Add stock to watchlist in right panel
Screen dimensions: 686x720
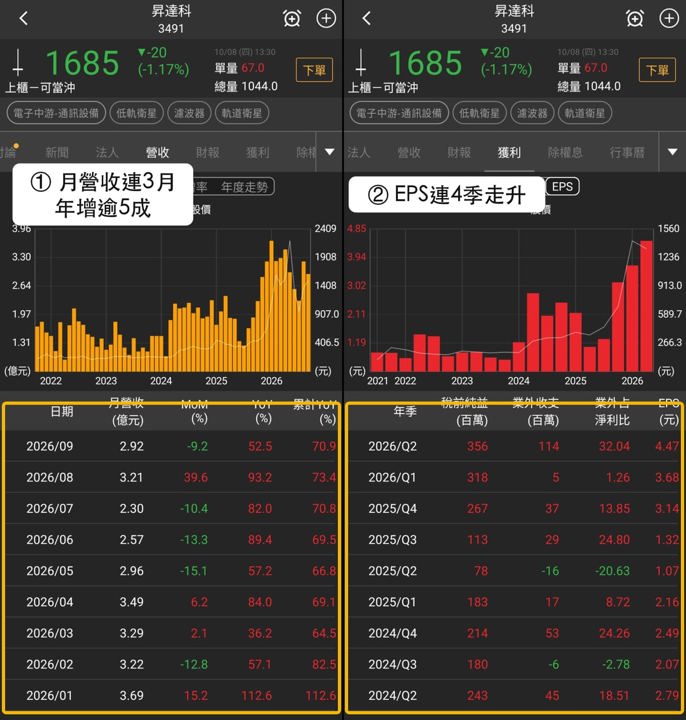(669, 18)
